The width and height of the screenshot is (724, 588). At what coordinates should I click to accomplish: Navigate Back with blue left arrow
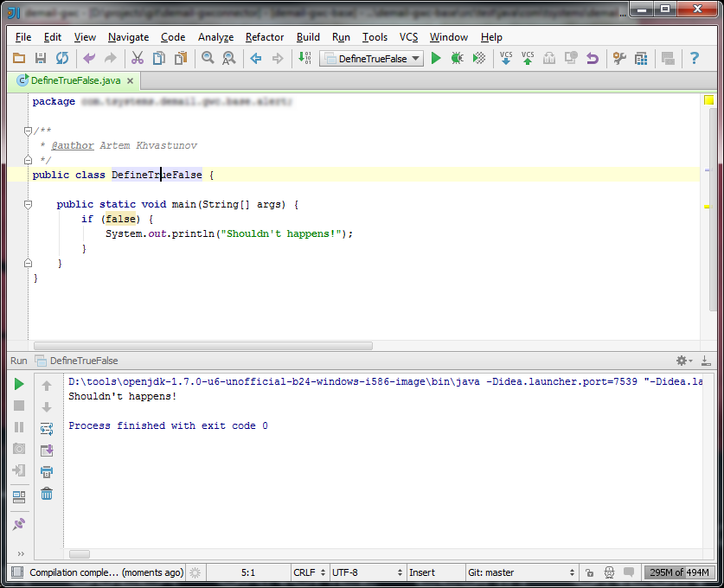[x=256, y=58]
